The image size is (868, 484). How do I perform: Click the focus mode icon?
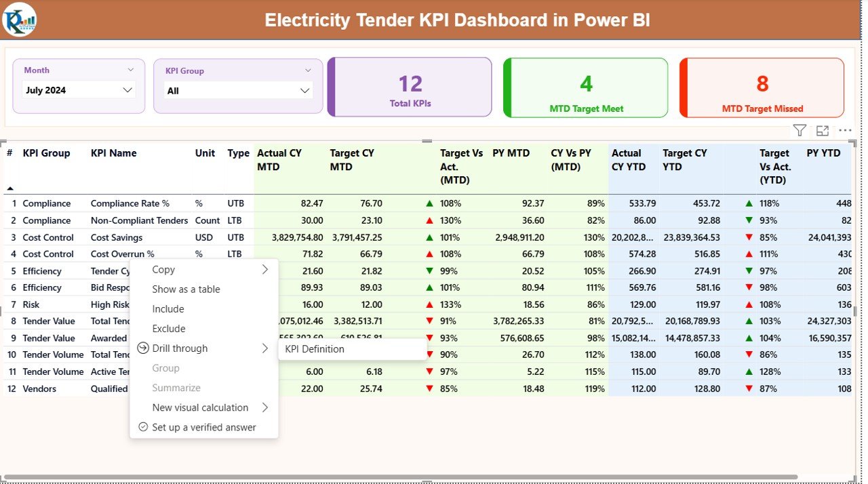point(823,131)
